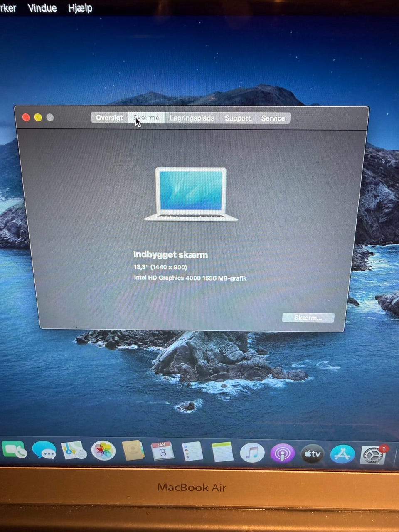Open Notes from the Dock
The height and width of the screenshot is (532, 399).
click(x=222, y=452)
